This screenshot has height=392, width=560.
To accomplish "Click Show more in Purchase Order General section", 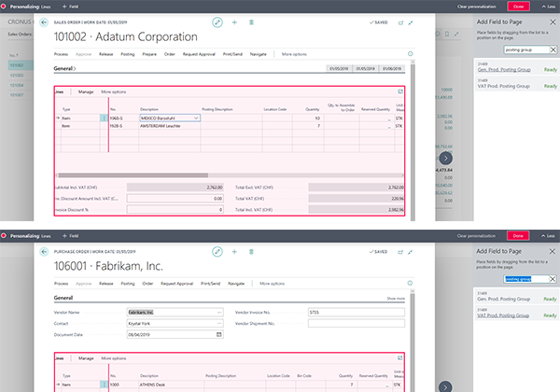I will pos(396,298).
